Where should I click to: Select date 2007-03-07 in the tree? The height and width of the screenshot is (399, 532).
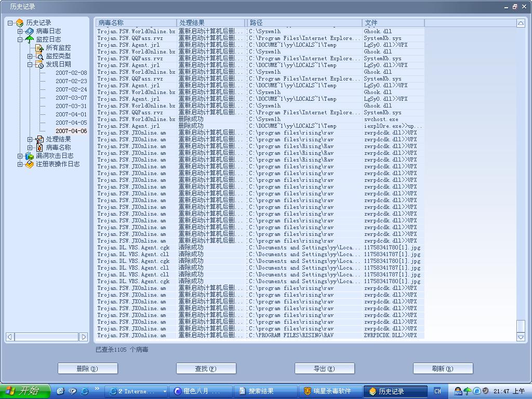71,98
